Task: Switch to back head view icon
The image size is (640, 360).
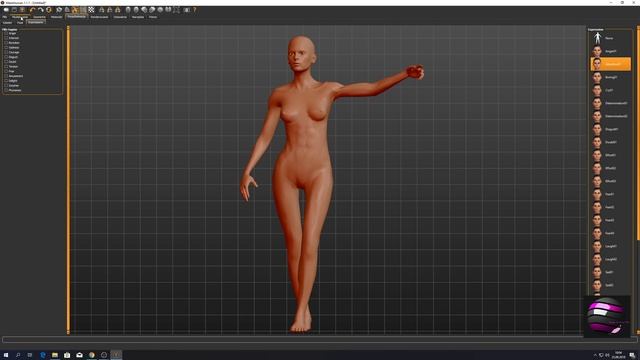Action: (x=136, y=10)
